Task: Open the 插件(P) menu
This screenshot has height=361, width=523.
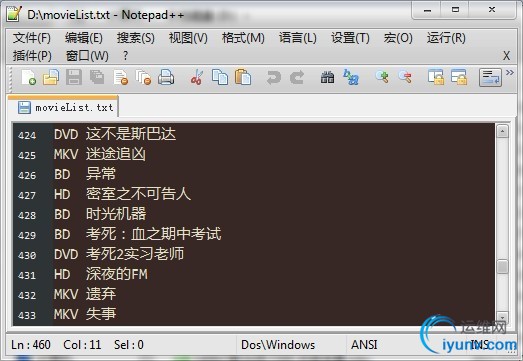Action: click(x=32, y=56)
